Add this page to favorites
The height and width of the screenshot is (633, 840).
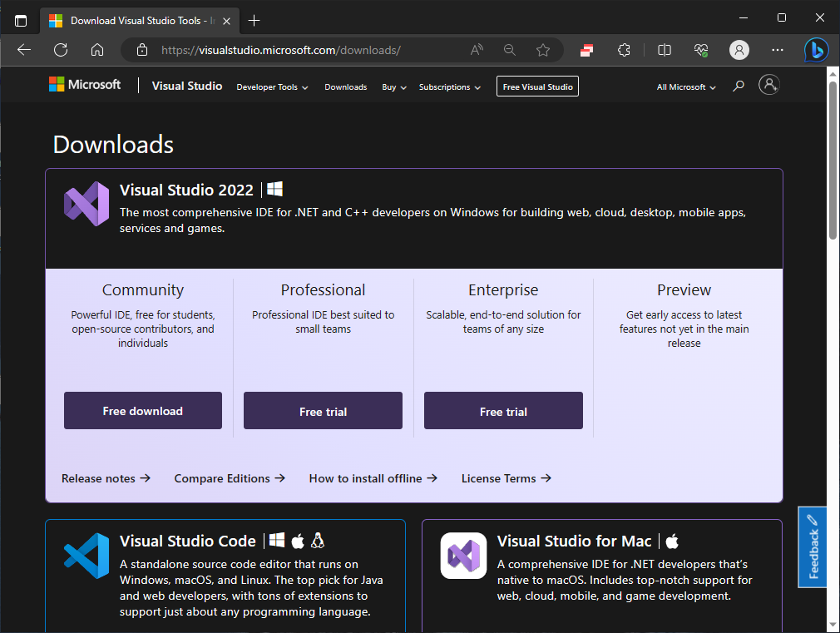543,50
